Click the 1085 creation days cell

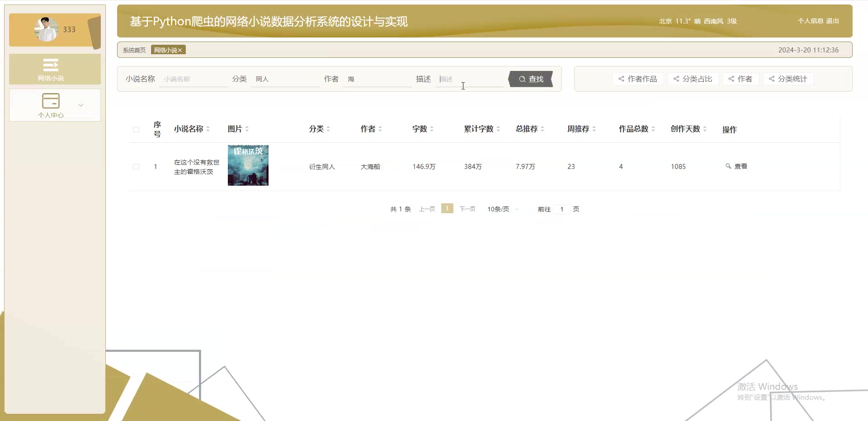[678, 167]
